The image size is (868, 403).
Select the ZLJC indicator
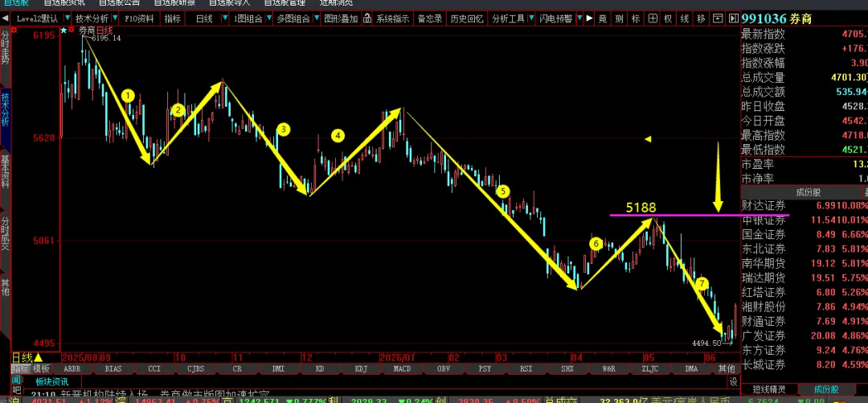coord(650,368)
